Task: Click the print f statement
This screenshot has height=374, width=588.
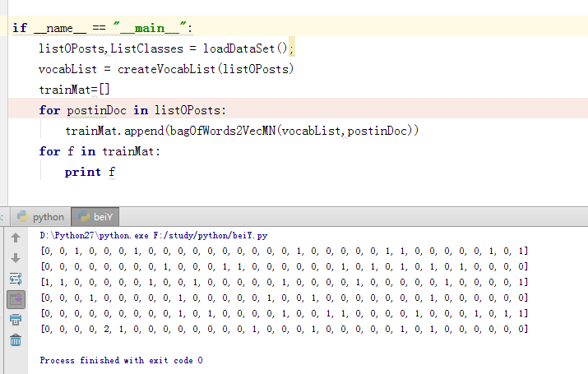Action: pos(90,172)
